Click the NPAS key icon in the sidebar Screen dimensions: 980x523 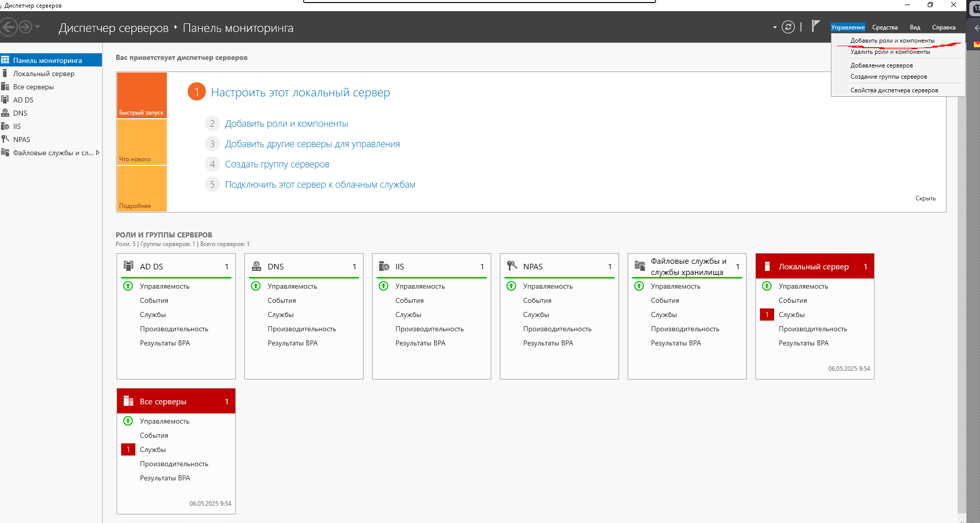(5, 140)
